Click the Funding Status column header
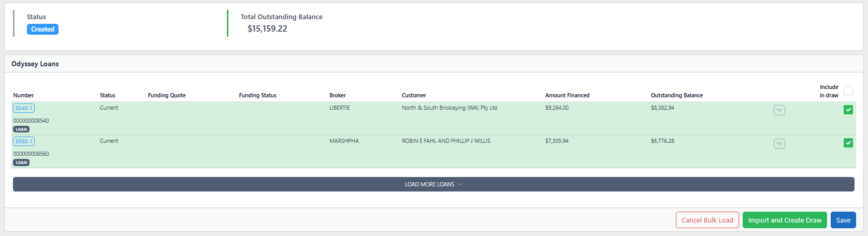This screenshot has height=236, width=868. (257, 95)
